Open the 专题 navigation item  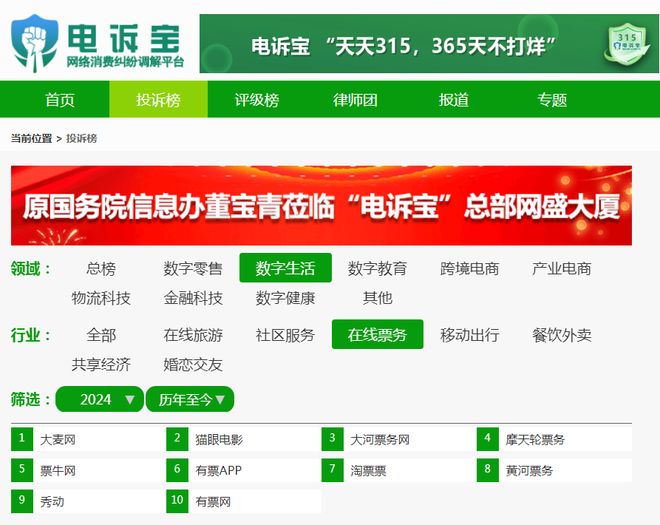click(x=552, y=100)
